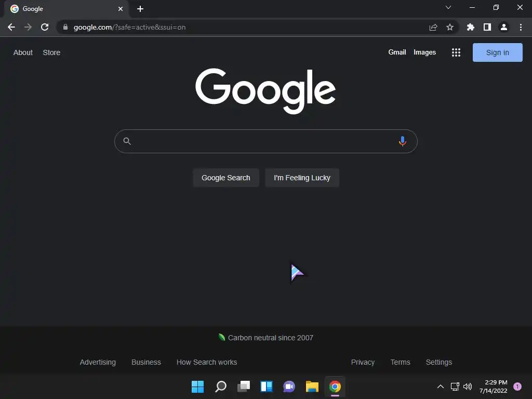Viewport: 532px width, 399px height.
Task: Open the Terms footer link
Action: (x=401, y=362)
